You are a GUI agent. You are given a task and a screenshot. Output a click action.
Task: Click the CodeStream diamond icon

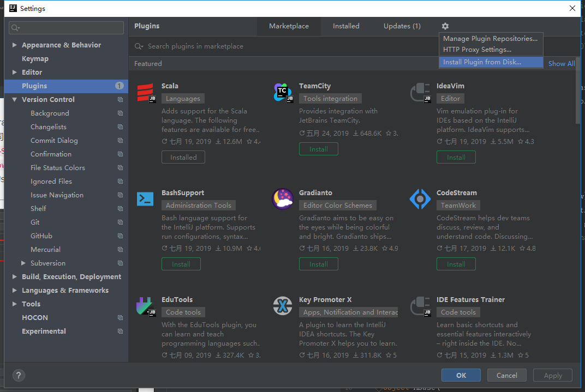point(420,198)
